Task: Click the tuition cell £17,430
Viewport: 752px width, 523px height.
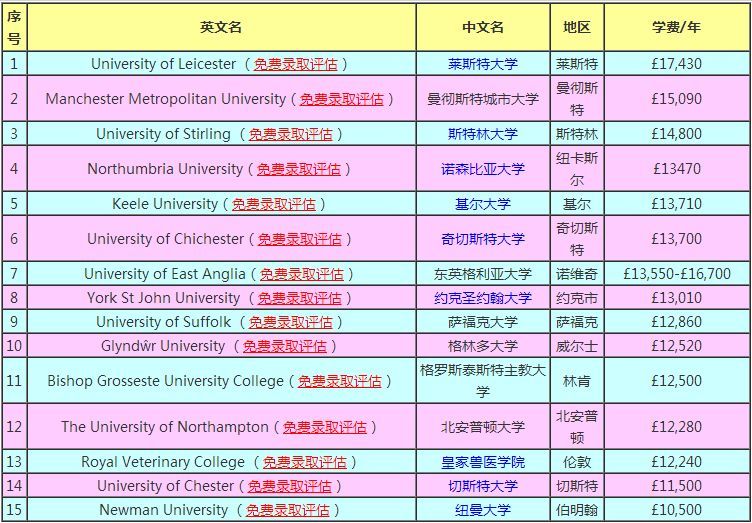Action: pyautogui.click(x=677, y=64)
